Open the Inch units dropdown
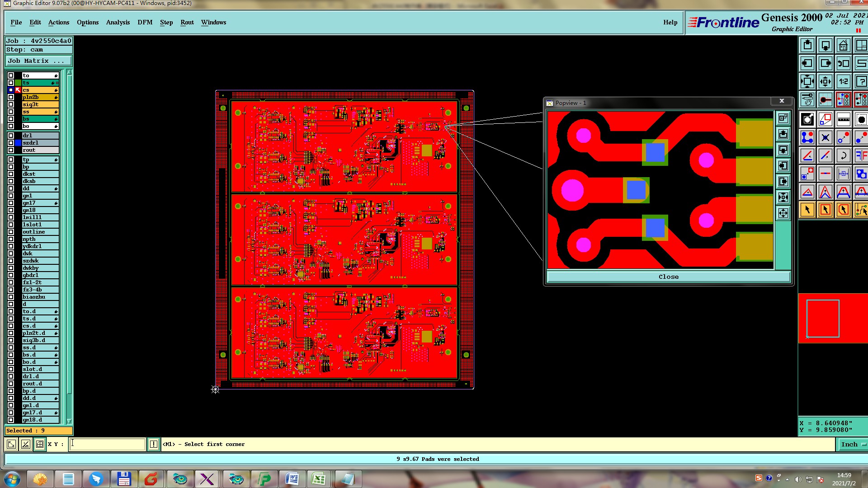Viewport: 868px width, 488px height. click(x=853, y=444)
